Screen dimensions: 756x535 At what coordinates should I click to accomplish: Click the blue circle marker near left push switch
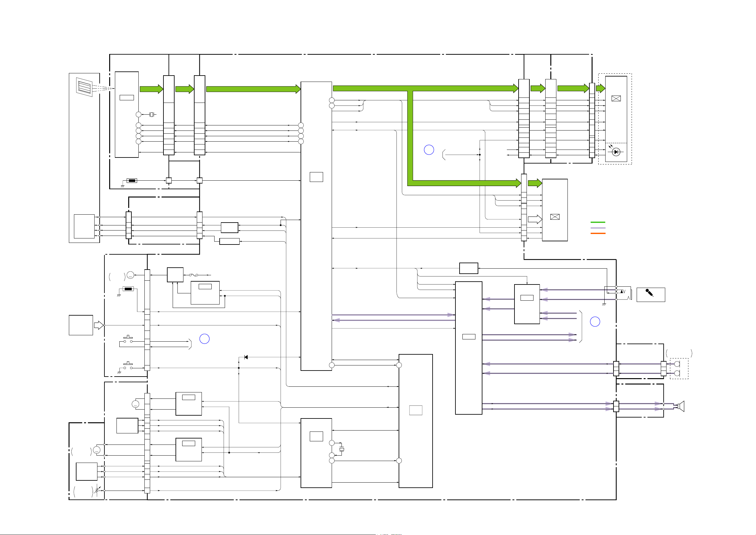204,339
